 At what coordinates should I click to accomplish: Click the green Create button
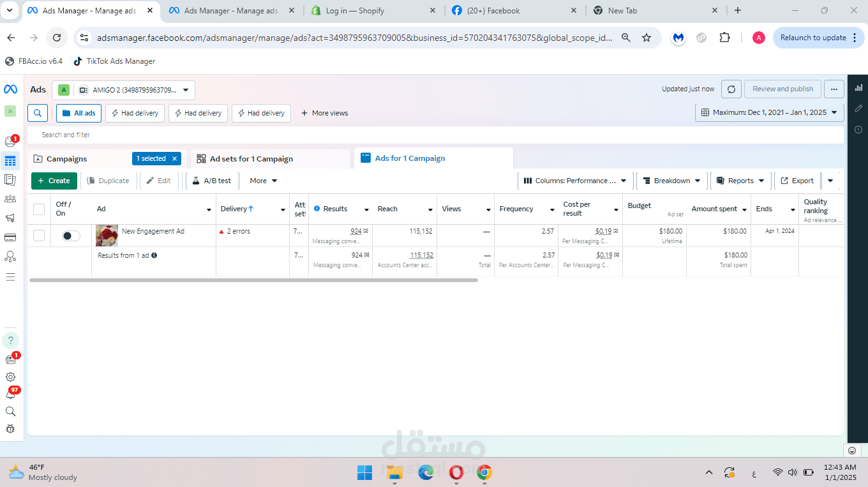click(x=54, y=181)
